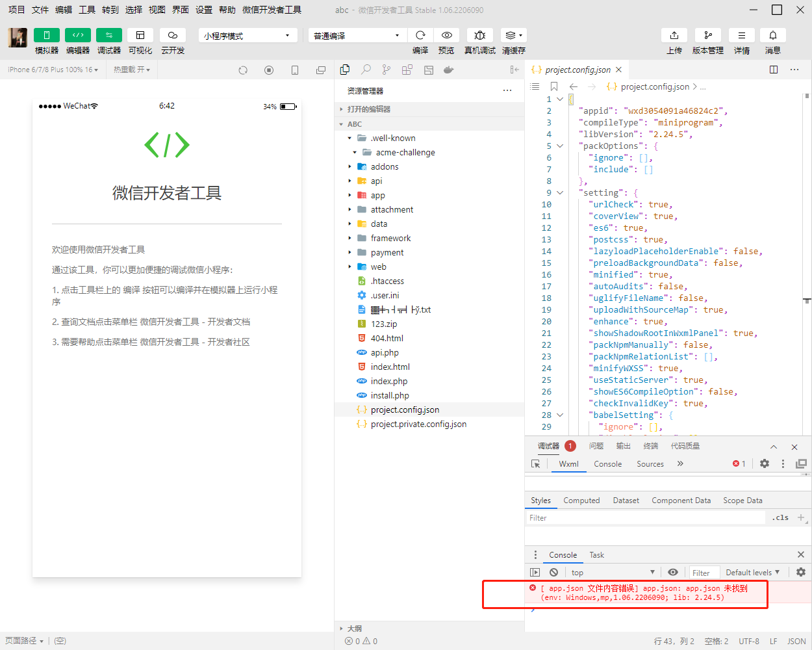This screenshot has height=650, width=812.
Task: Click the 预览 eye preview icon
Action: pos(446,35)
